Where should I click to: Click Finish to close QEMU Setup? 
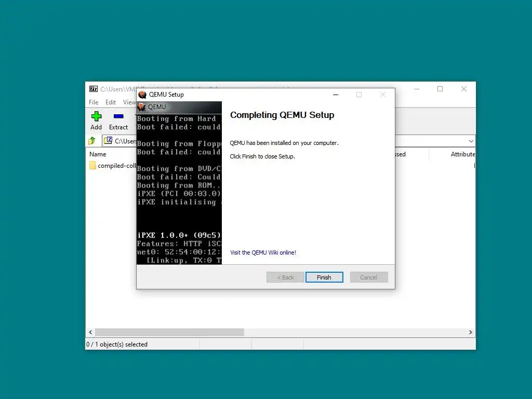click(324, 277)
